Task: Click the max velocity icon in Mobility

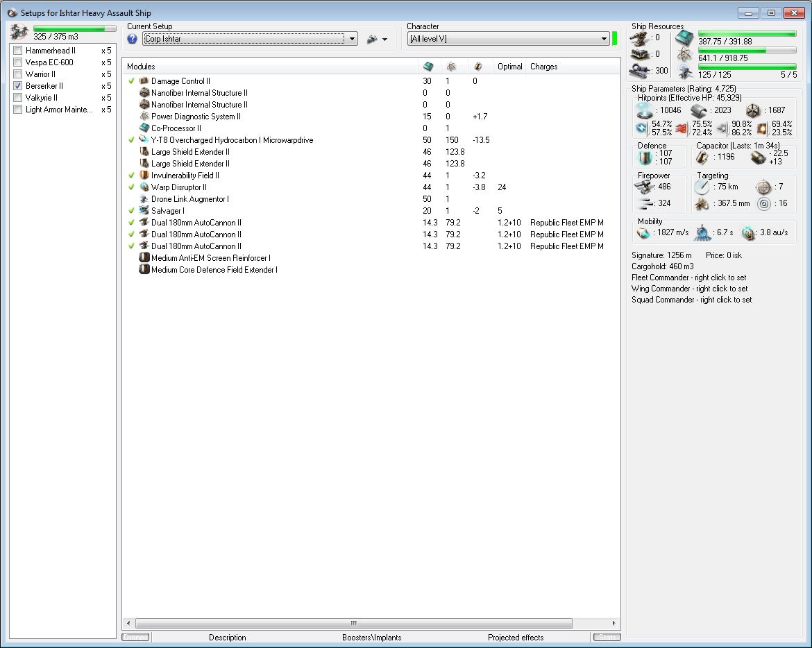Action: 645,233
